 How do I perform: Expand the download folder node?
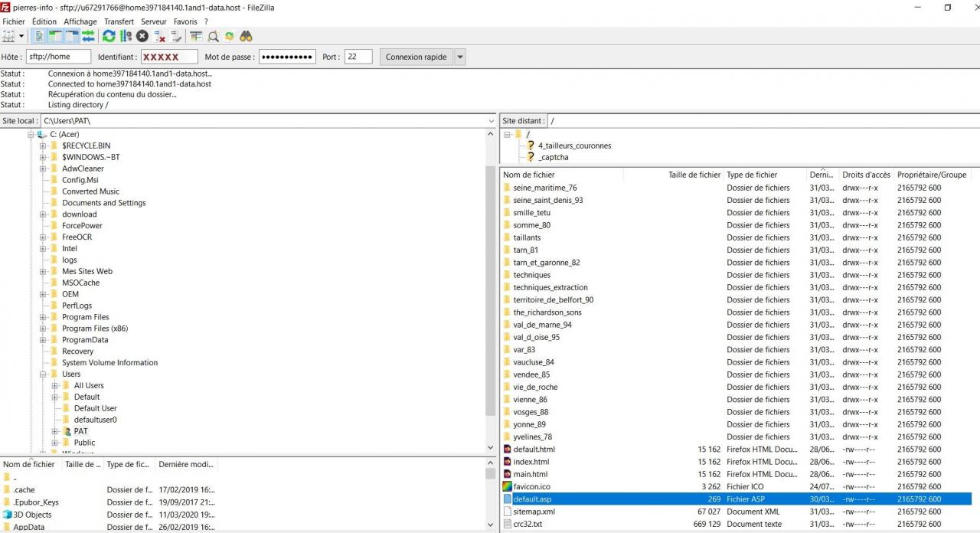(43, 214)
